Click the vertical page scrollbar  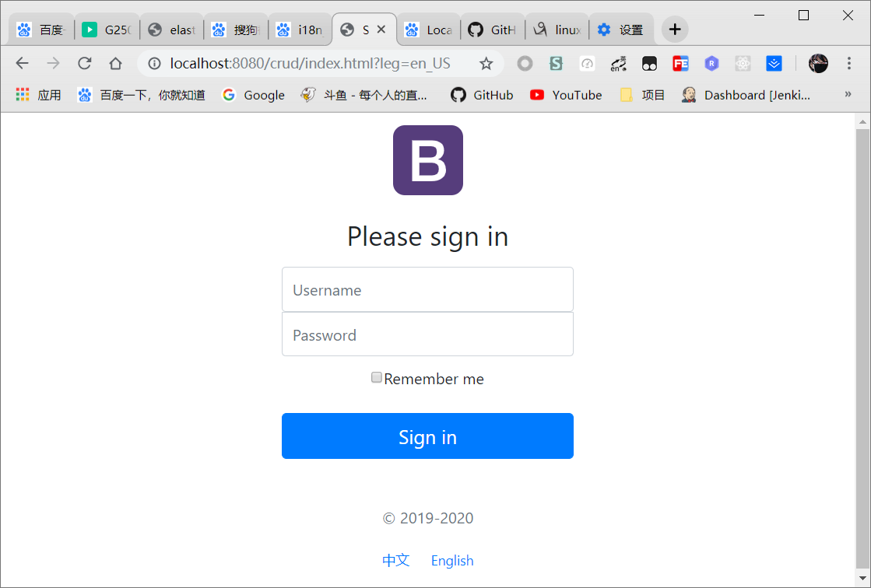pyautogui.click(x=862, y=350)
